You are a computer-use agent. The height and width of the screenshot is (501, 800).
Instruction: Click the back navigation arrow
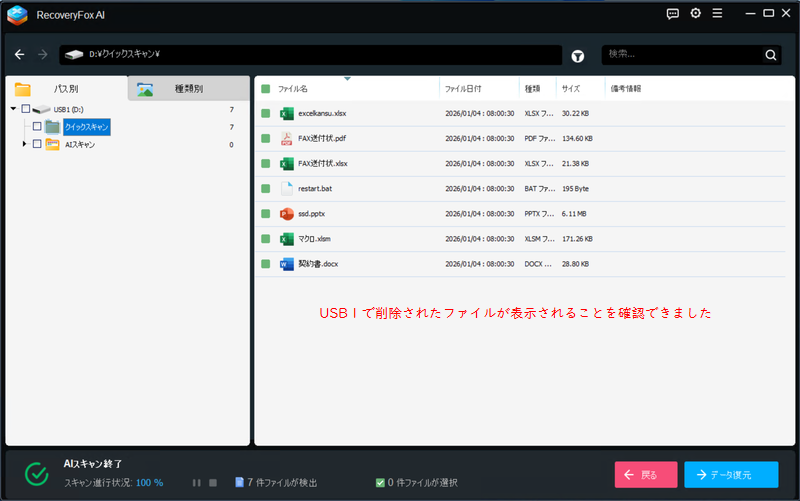[x=19, y=54]
